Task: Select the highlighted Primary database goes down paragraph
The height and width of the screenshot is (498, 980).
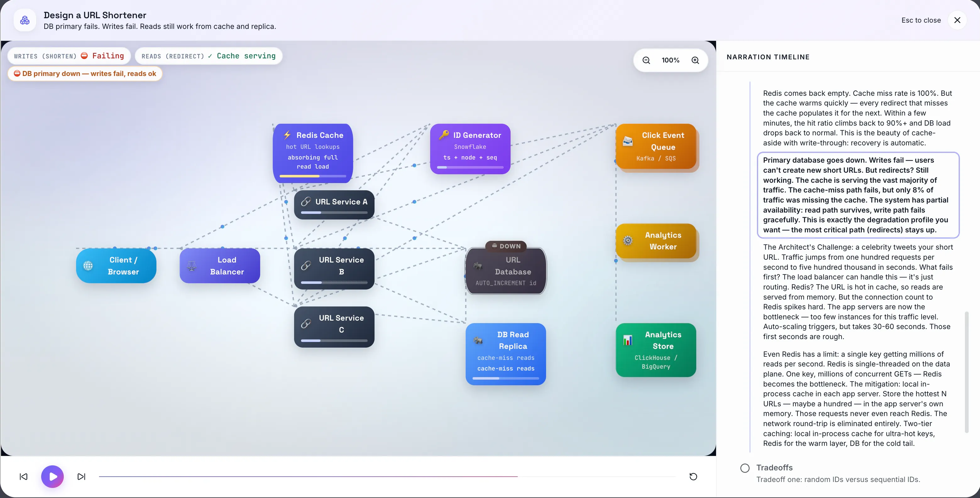Action: coord(858,195)
